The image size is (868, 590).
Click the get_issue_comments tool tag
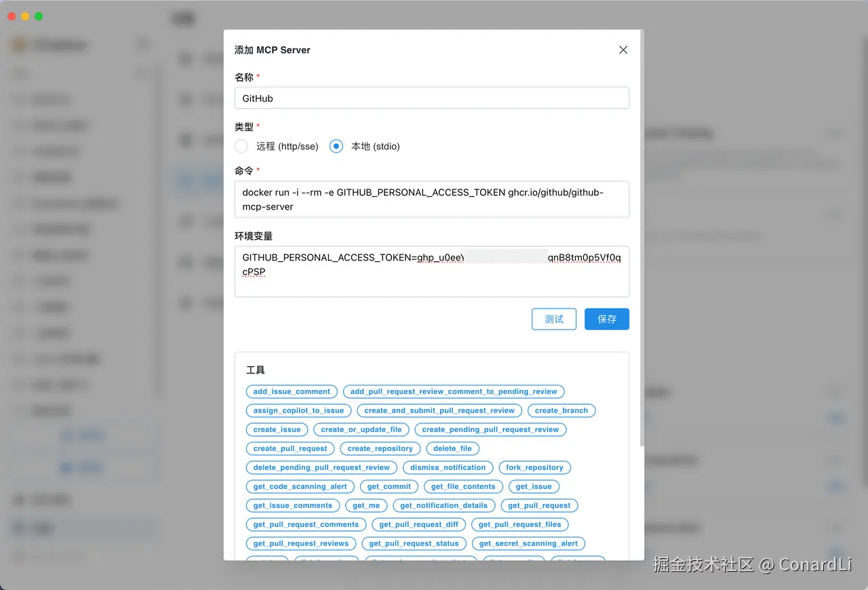point(293,505)
